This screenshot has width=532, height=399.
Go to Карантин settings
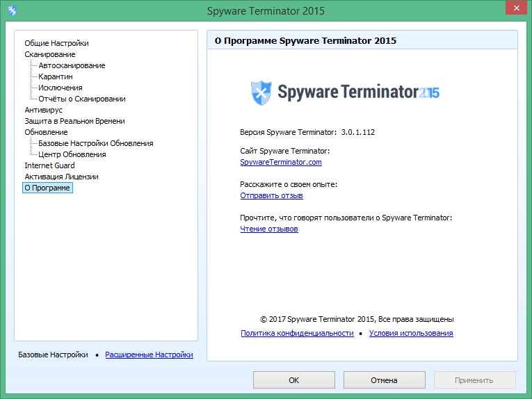[56, 76]
